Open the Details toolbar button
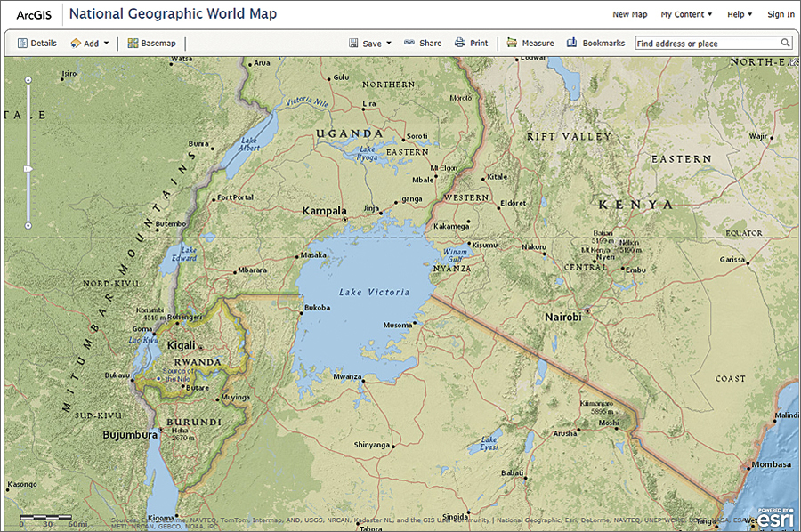801x532 pixels. click(x=37, y=44)
